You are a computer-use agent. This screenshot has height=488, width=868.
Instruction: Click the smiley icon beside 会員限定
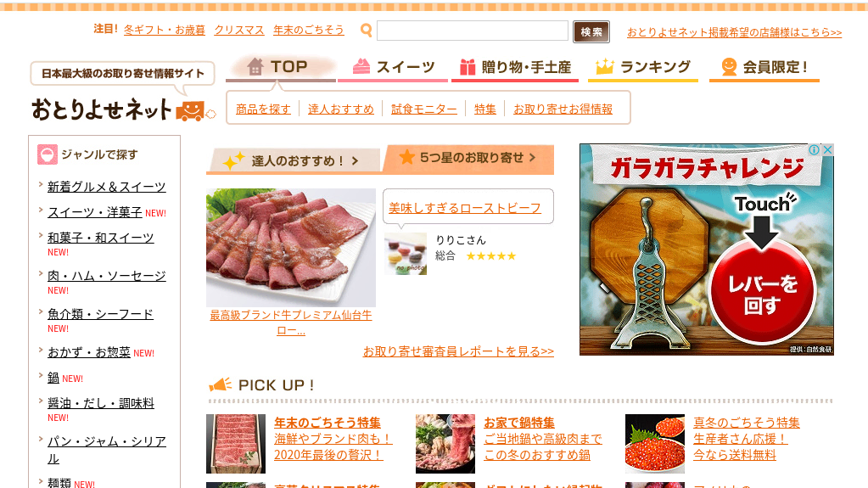pyautogui.click(x=729, y=67)
